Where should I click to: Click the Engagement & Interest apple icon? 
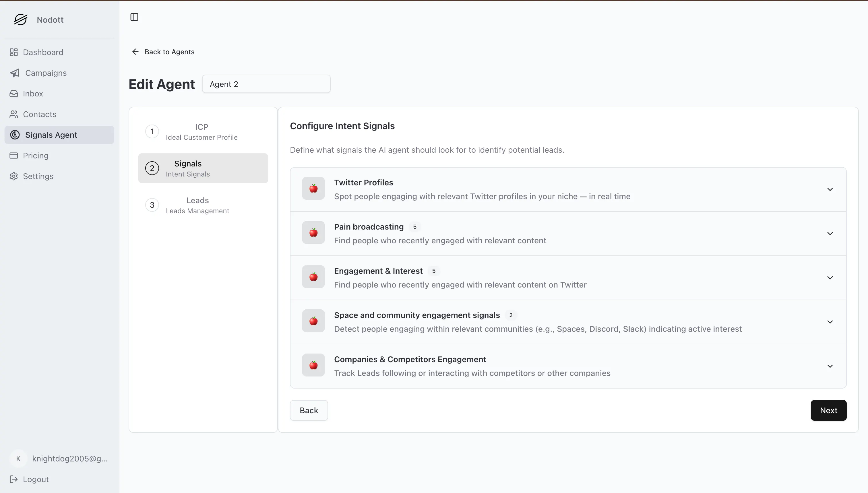[313, 277]
